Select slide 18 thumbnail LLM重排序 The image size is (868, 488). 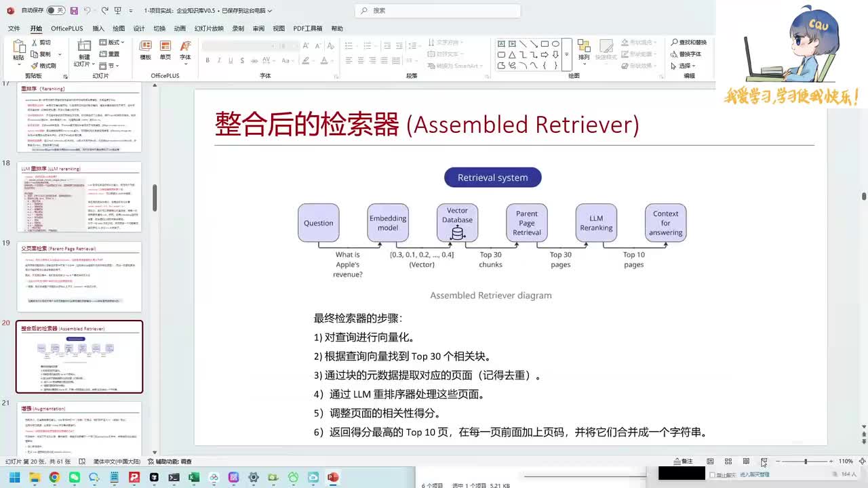pos(80,197)
